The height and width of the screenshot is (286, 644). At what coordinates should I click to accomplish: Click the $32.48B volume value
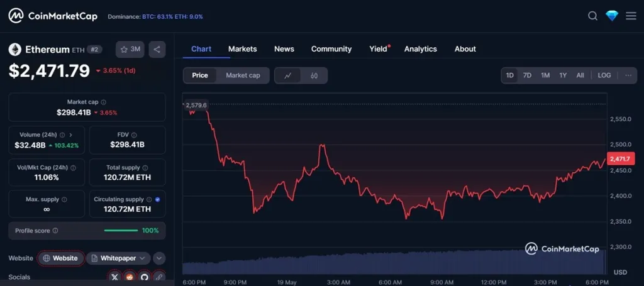pyautogui.click(x=30, y=145)
